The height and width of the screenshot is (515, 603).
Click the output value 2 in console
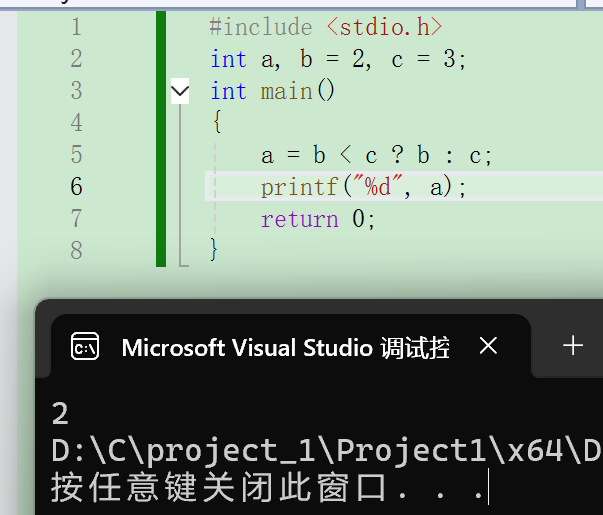(x=60, y=413)
